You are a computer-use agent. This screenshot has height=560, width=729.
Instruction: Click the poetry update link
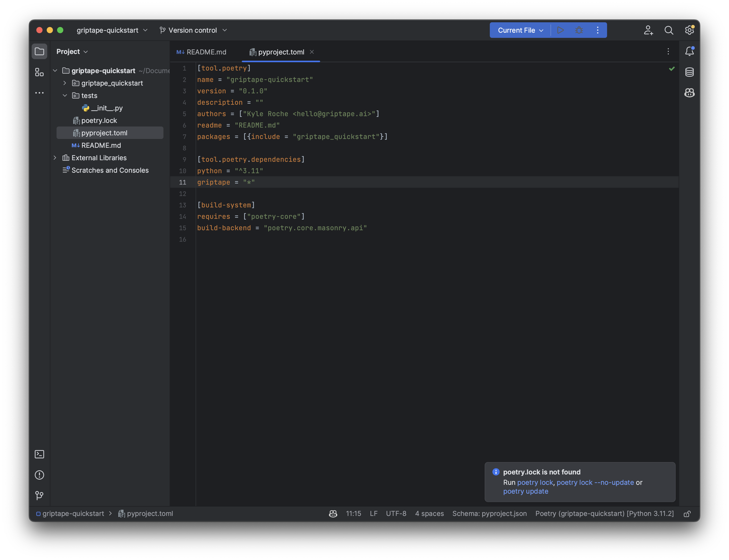526,491
